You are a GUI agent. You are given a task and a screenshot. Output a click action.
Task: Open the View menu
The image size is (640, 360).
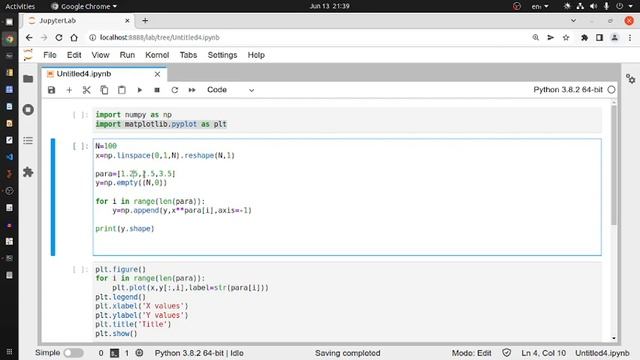click(x=100, y=55)
